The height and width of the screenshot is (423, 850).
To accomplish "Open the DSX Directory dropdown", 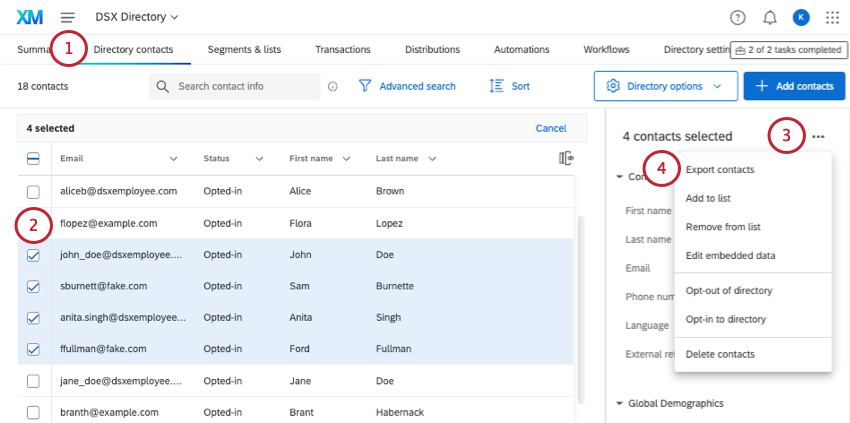I will [x=137, y=17].
